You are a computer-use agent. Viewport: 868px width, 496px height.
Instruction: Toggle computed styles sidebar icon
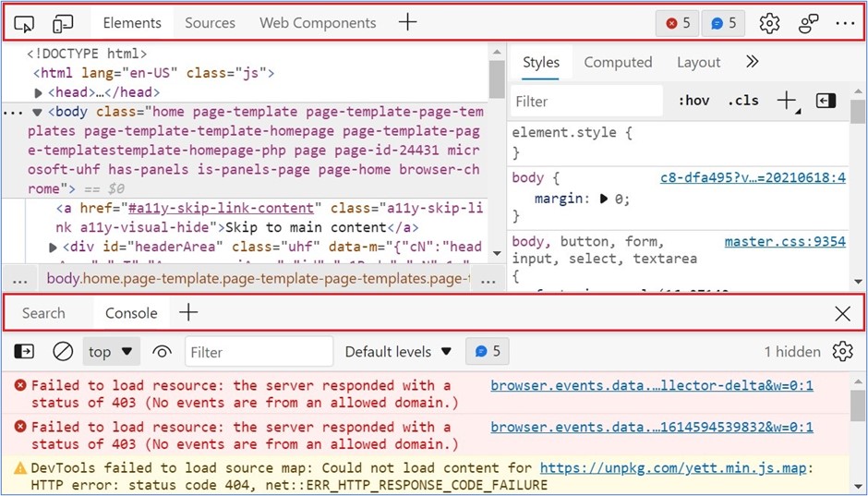click(x=826, y=101)
